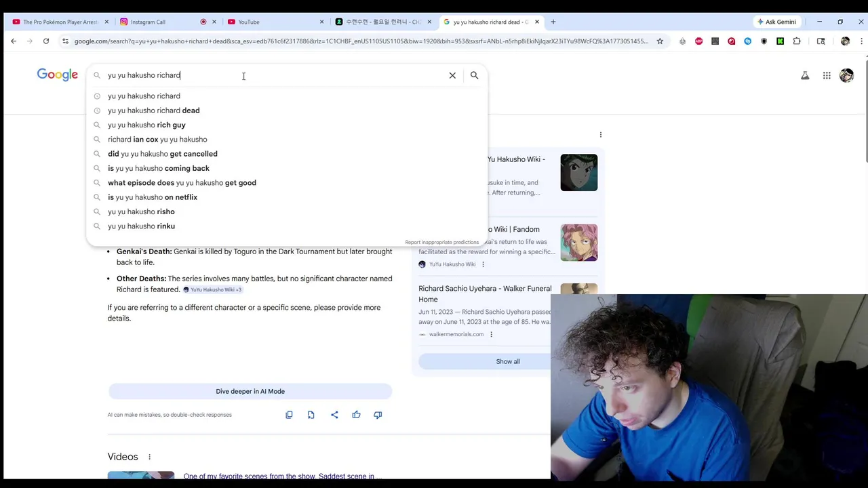This screenshot has width=868, height=488.
Task: Click recording indicator on Instagram Call tab
Action: click(x=203, y=22)
